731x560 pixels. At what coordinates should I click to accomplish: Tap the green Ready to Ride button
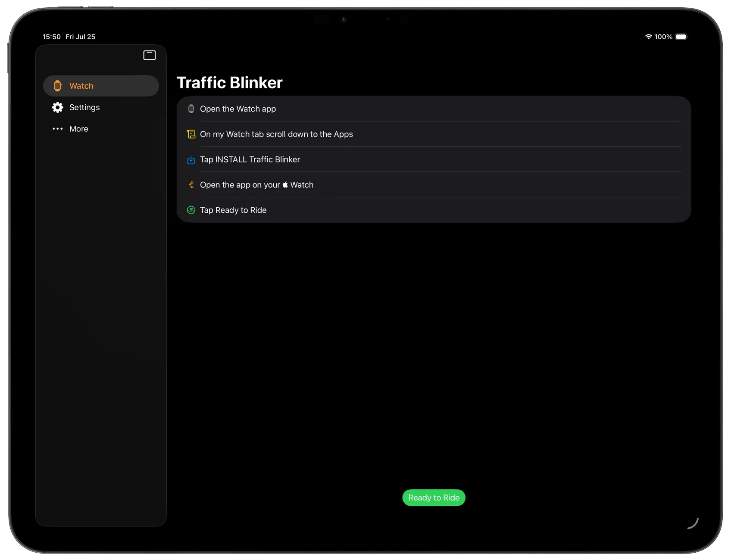click(x=434, y=498)
